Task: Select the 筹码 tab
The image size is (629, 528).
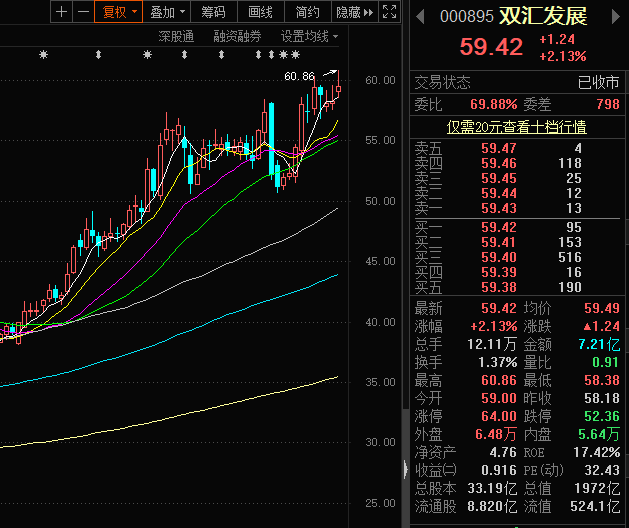Action: [213, 12]
